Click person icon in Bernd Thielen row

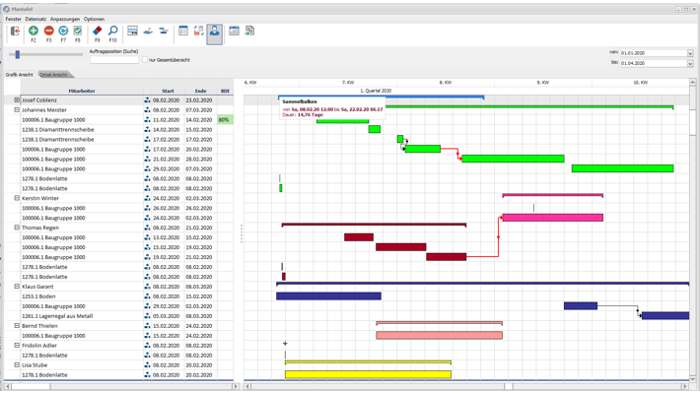tap(147, 326)
